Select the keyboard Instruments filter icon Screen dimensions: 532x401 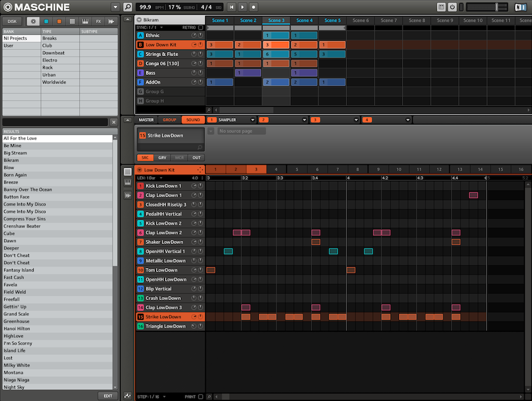[x=85, y=21]
